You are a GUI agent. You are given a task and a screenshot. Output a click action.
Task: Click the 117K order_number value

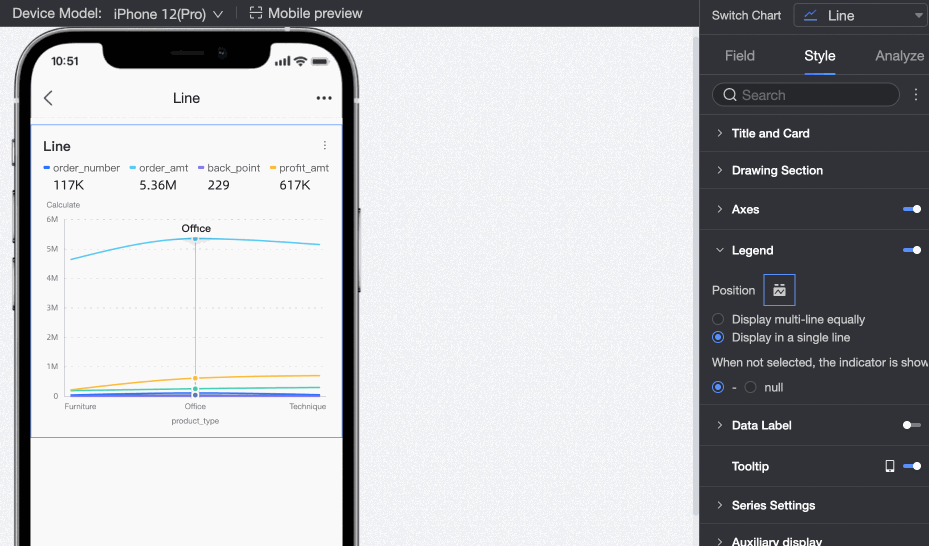[69, 185]
